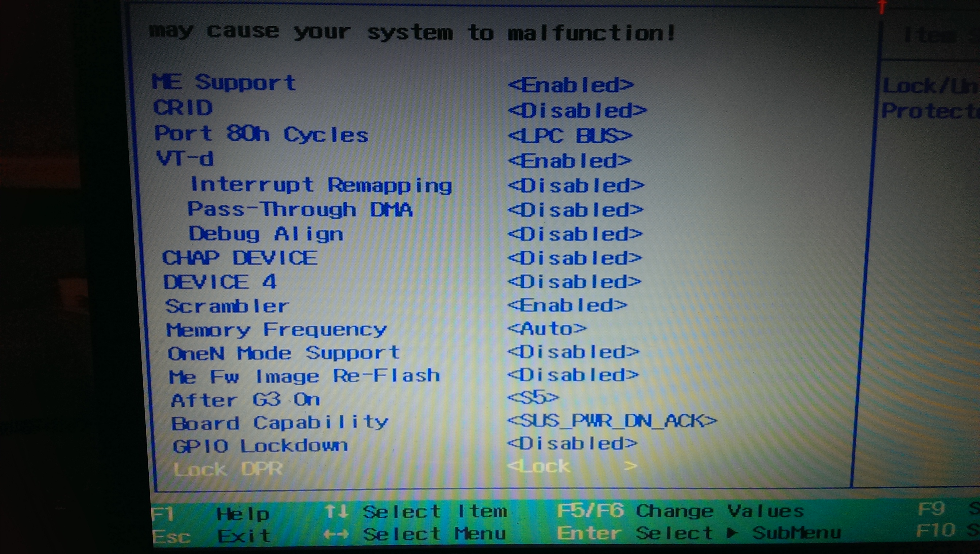Open the Memory Frequency Auto option

(547, 328)
